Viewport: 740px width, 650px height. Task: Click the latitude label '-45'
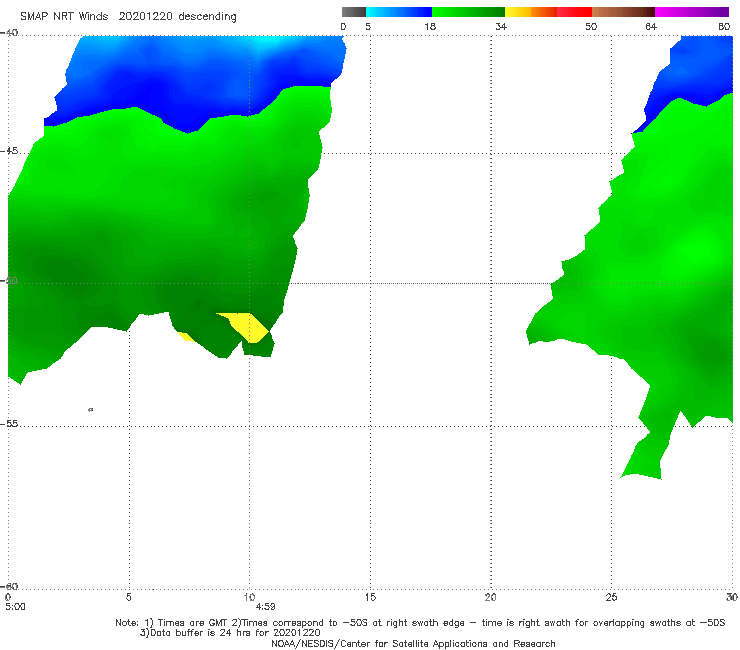(9, 151)
